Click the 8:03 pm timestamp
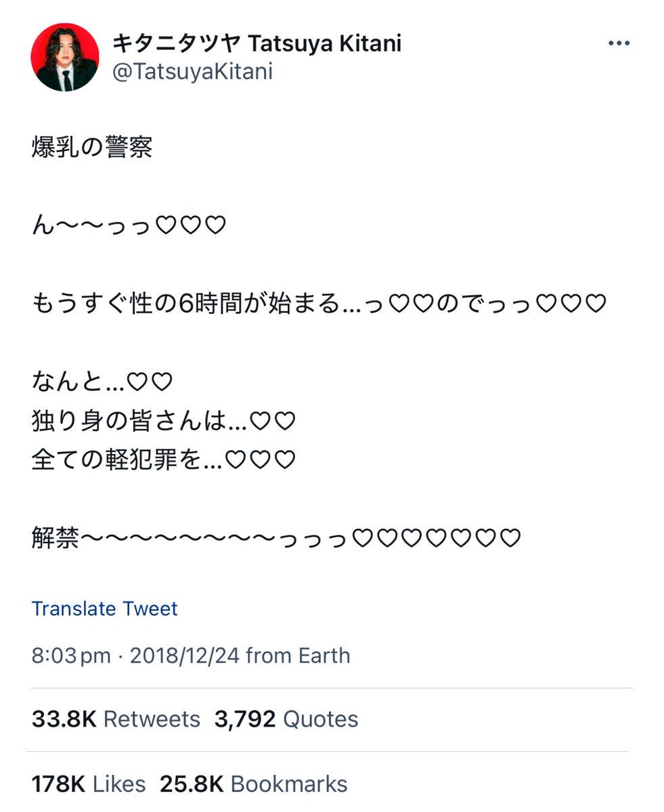The height and width of the screenshot is (812, 664). point(71,656)
